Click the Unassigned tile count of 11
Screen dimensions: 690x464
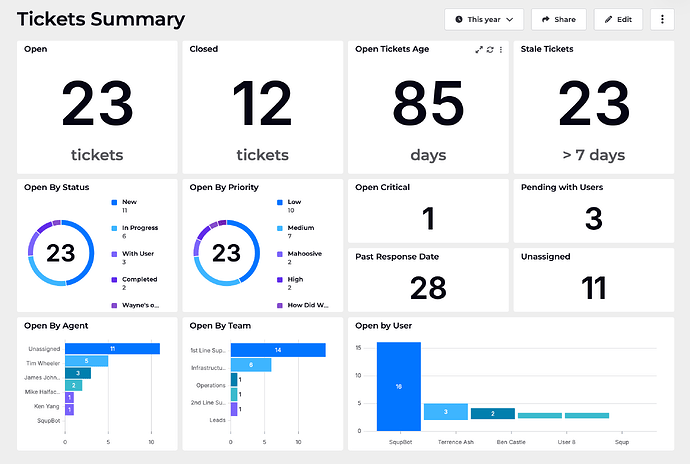coord(595,288)
